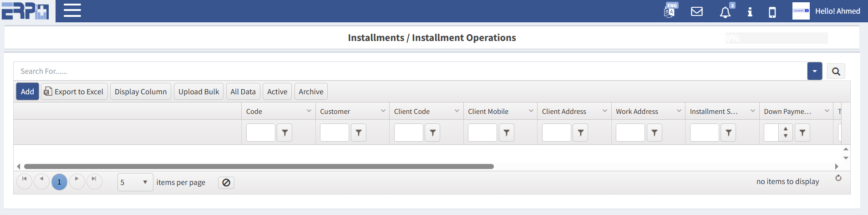The height and width of the screenshot is (215, 868).
Task: Expand the search options dropdown arrow
Action: click(x=814, y=72)
